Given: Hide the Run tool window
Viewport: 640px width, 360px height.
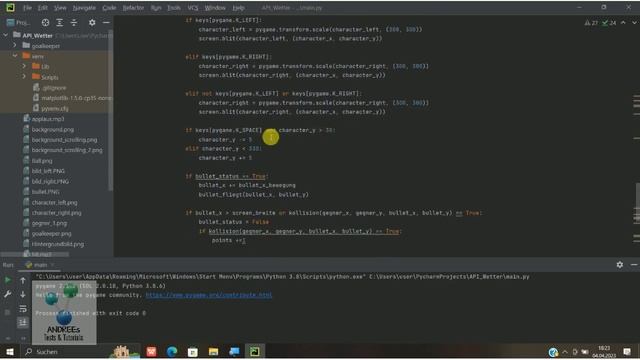Looking at the screenshot, I should [633, 265].
